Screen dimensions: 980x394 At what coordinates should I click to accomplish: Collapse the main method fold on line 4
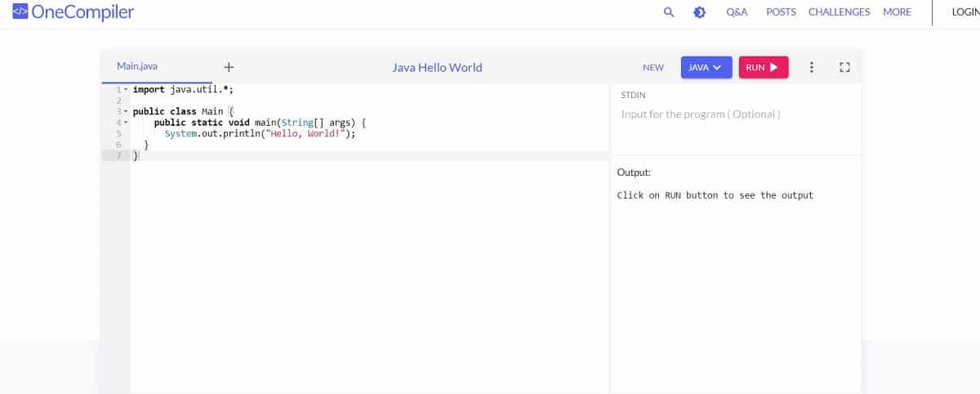click(125, 122)
